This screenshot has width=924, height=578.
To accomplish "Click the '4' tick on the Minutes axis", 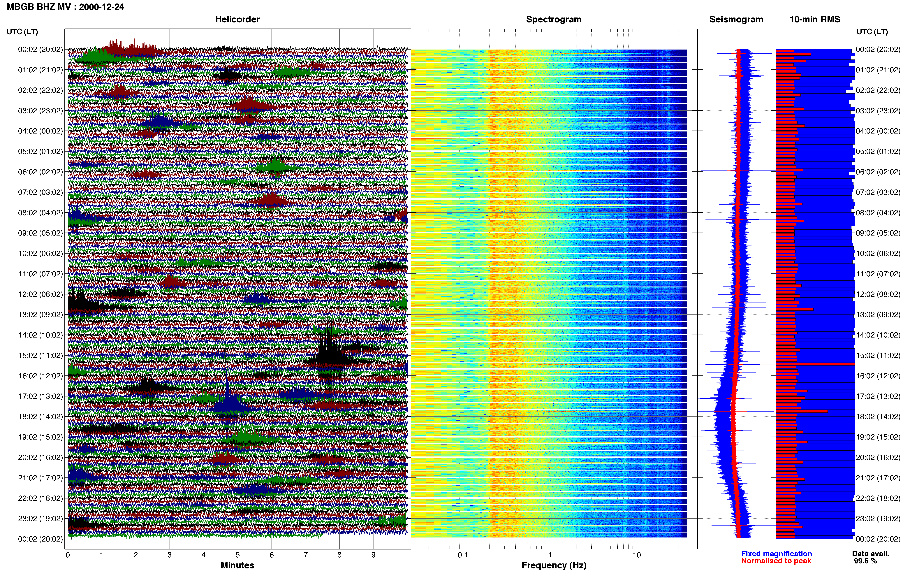I will click(204, 555).
